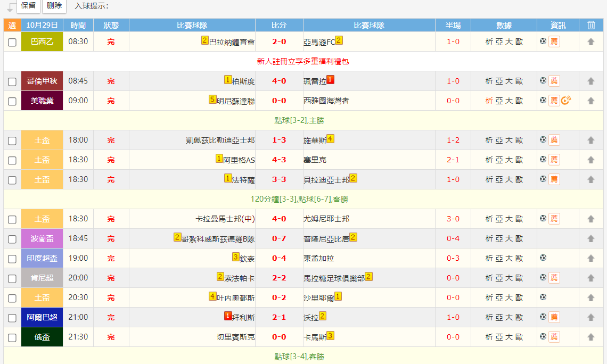Screen dimensions: 607x364
Task: Click the 薦 recommendation icon for the 柏斯度 match
Action: [554, 81]
